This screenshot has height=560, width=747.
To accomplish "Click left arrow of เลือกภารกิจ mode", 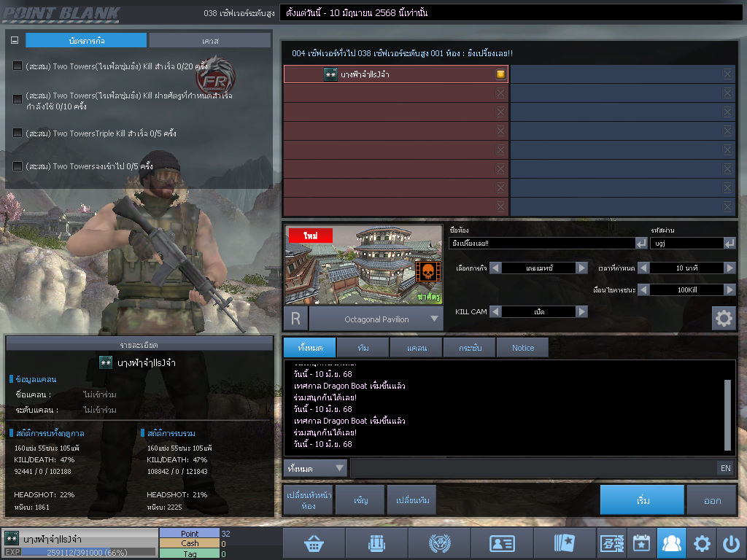I will (495, 268).
